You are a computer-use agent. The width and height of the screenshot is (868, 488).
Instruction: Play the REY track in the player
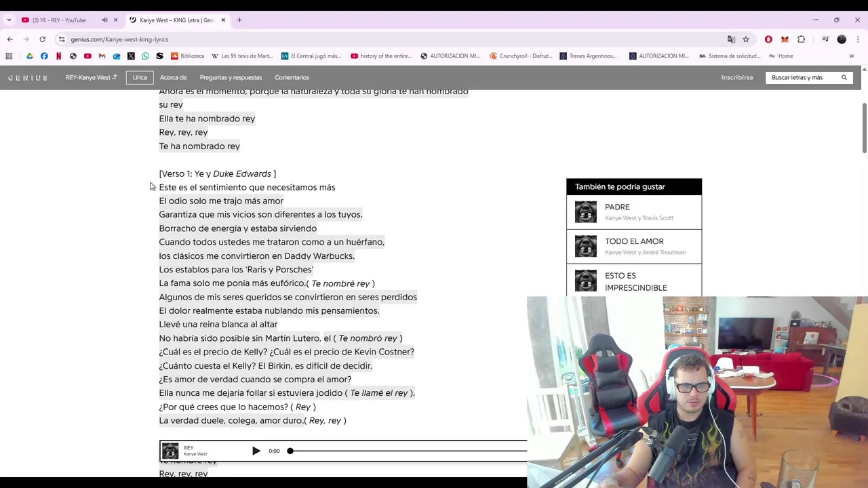[256, 451]
